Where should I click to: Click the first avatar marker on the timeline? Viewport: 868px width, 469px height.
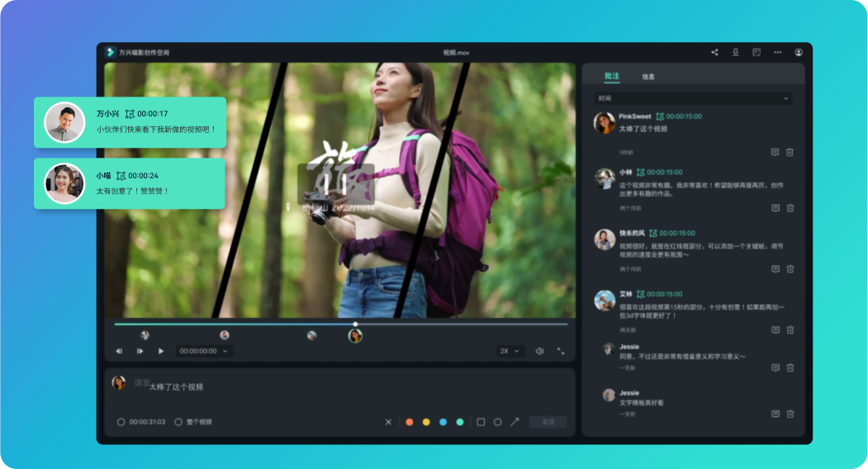145,335
